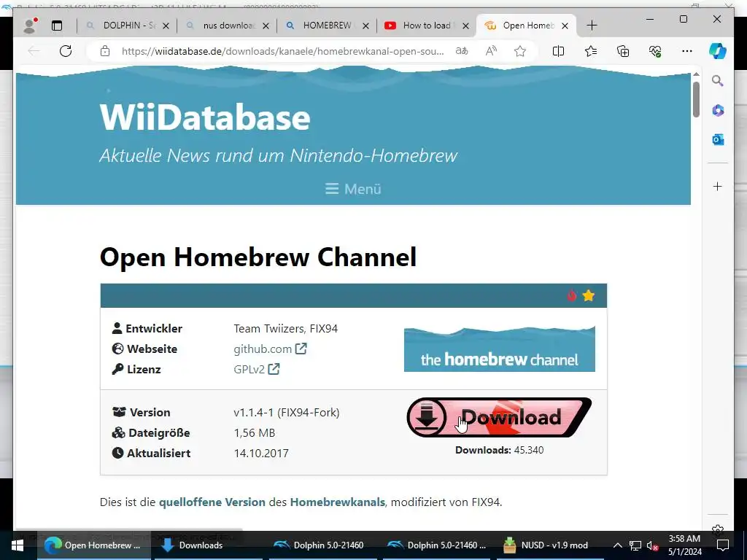Screen dimensions: 747x560
Task: Switch to Edge taskbar window
Action: coord(94,545)
